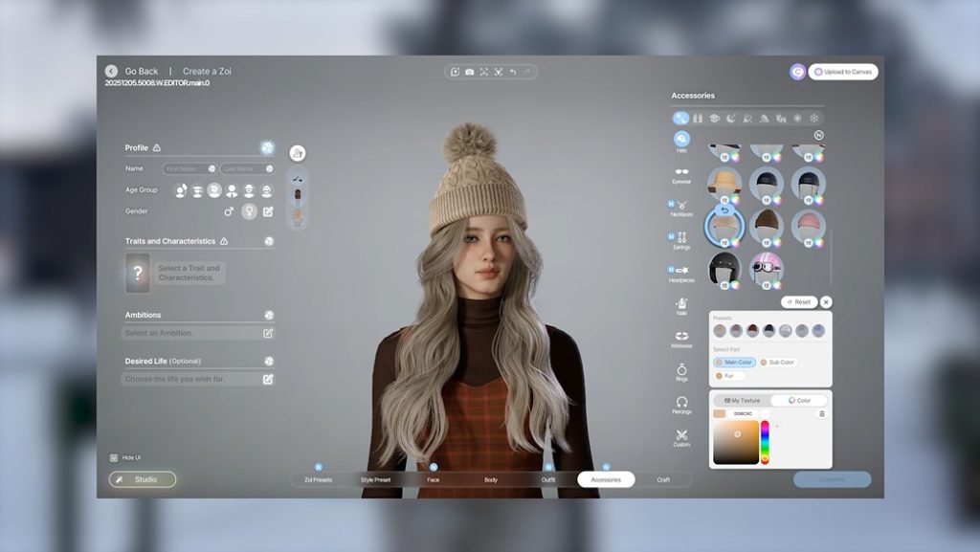
Task: Select the Earrings category icon
Action: pos(681,239)
